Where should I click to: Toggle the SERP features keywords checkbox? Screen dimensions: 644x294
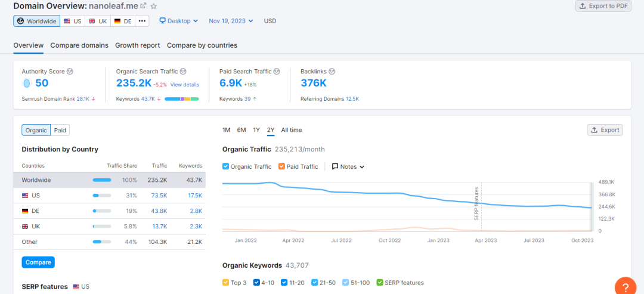(x=379, y=283)
